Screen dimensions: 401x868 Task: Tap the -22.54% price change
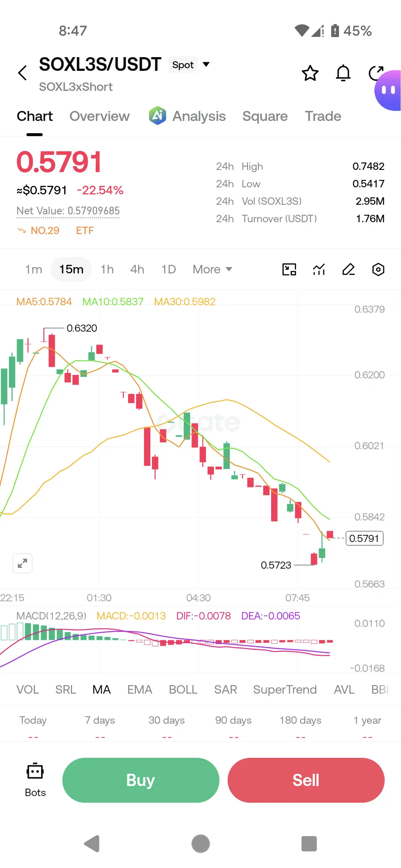[x=100, y=190]
